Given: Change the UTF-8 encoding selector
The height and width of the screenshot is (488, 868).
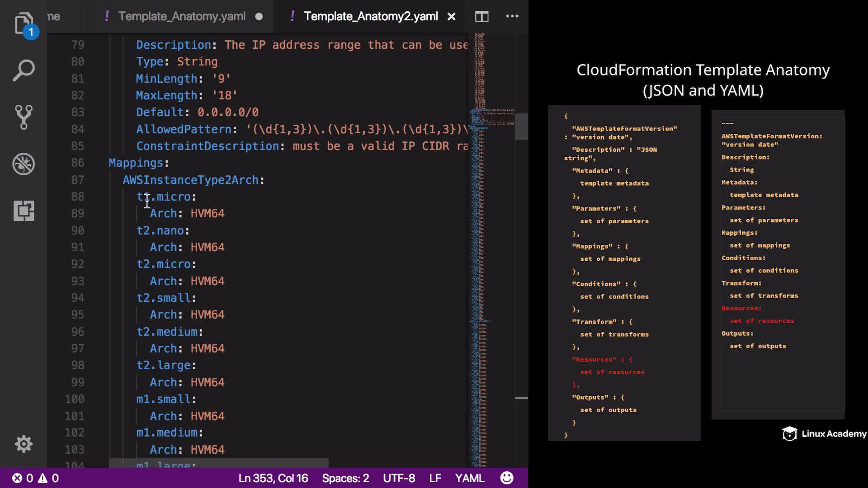Looking at the screenshot, I should point(399,478).
